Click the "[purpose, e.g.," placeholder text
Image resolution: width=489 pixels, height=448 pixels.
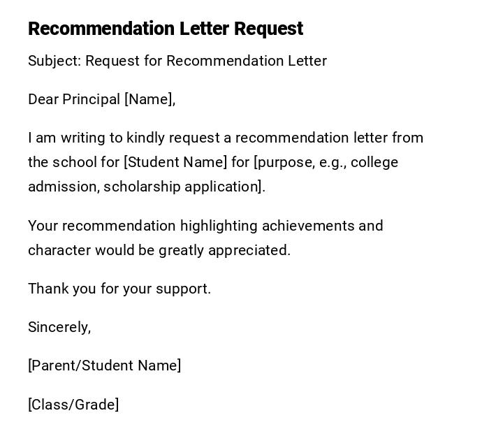coord(300,162)
